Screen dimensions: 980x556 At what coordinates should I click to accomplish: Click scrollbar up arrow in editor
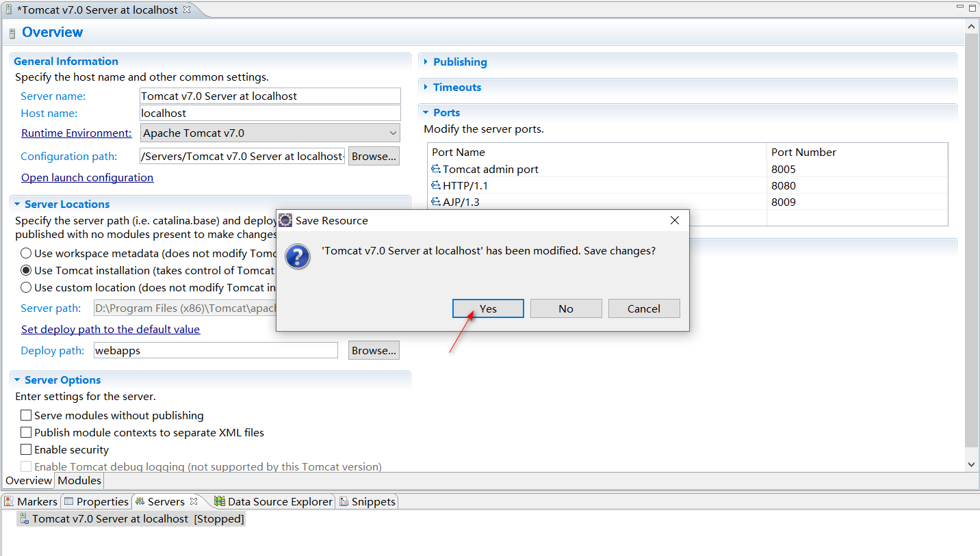pyautogui.click(x=971, y=25)
